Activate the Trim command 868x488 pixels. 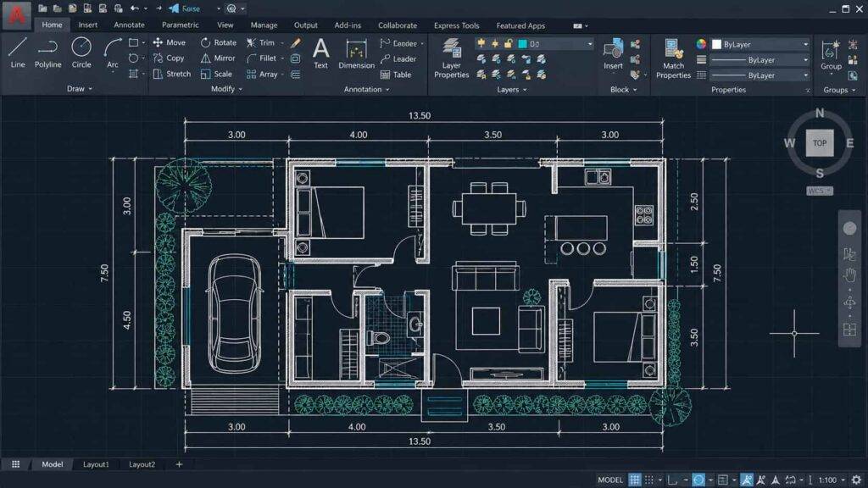pyautogui.click(x=261, y=42)
